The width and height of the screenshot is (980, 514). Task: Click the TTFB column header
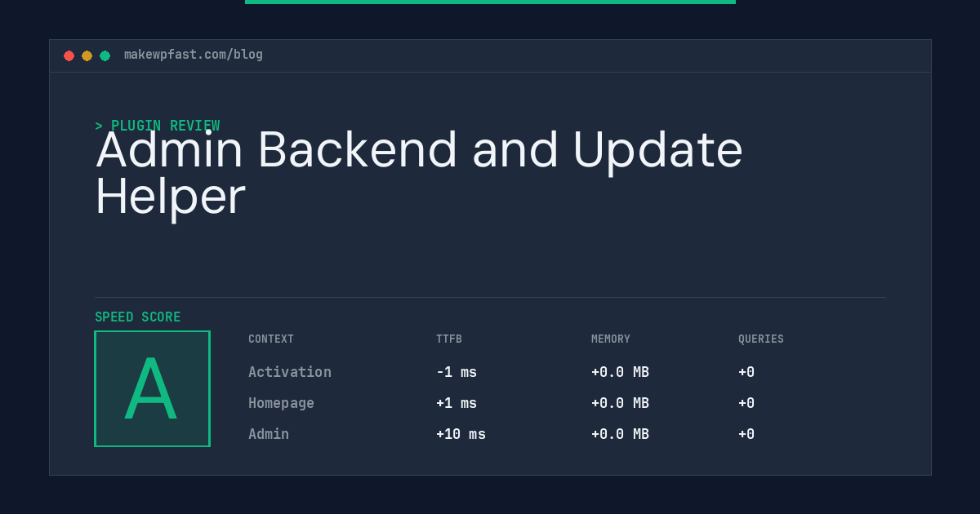click(x=449, y=339)
